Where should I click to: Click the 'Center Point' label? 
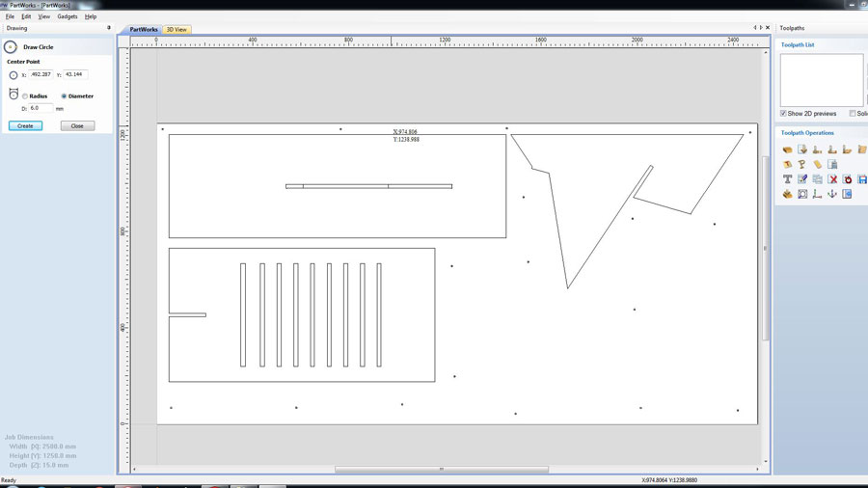[23, 62]
